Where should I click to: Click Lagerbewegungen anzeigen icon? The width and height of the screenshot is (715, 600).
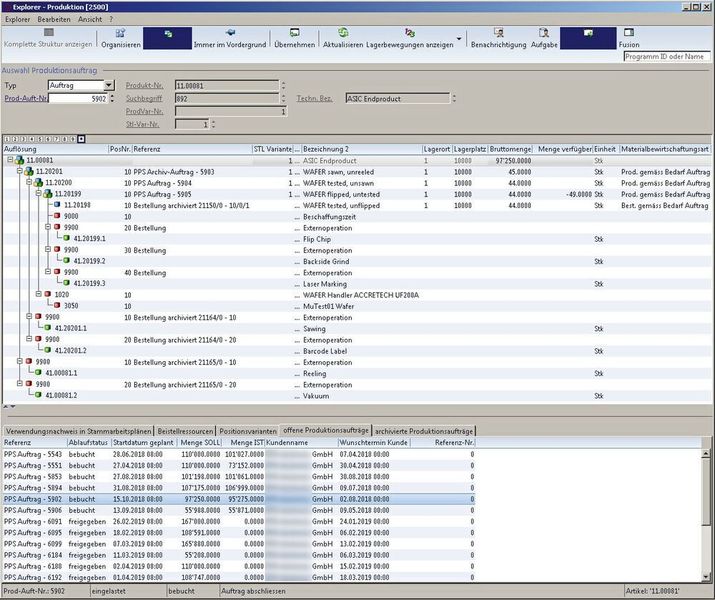tap(409, 33)
